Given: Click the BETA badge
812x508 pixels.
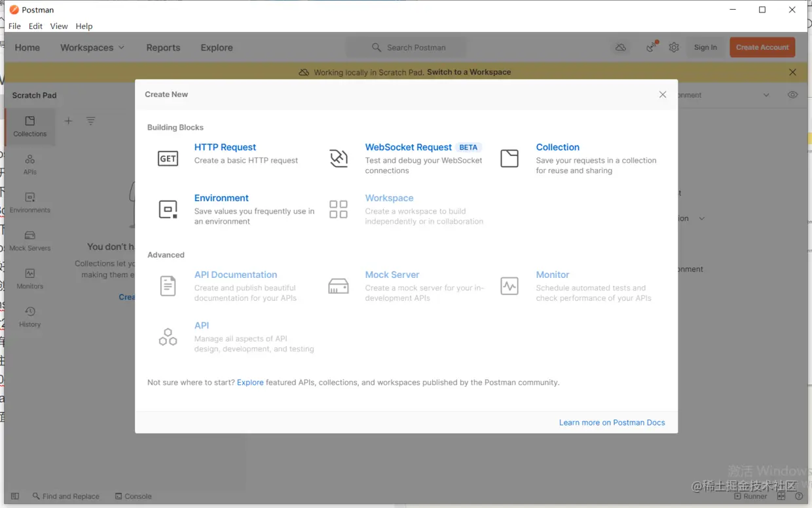Looking at the screenshot, I should pyautogui.click(x=468, y=147).
